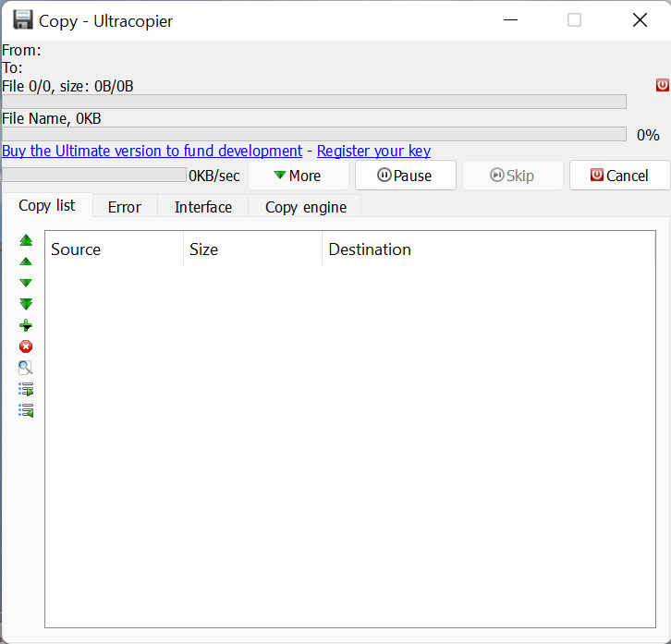Remove selected item with red X icon
The width and height of the screenshot is (671, 644).
point(26,346)
